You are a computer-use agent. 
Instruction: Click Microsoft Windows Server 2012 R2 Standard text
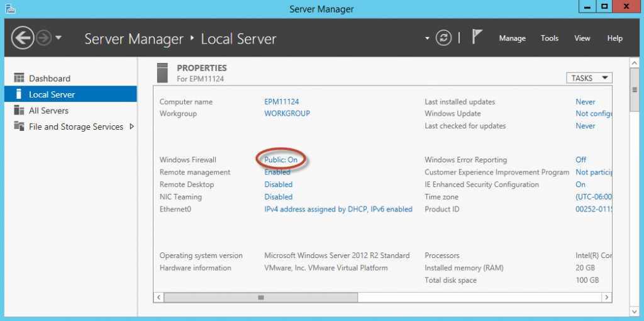337,256
